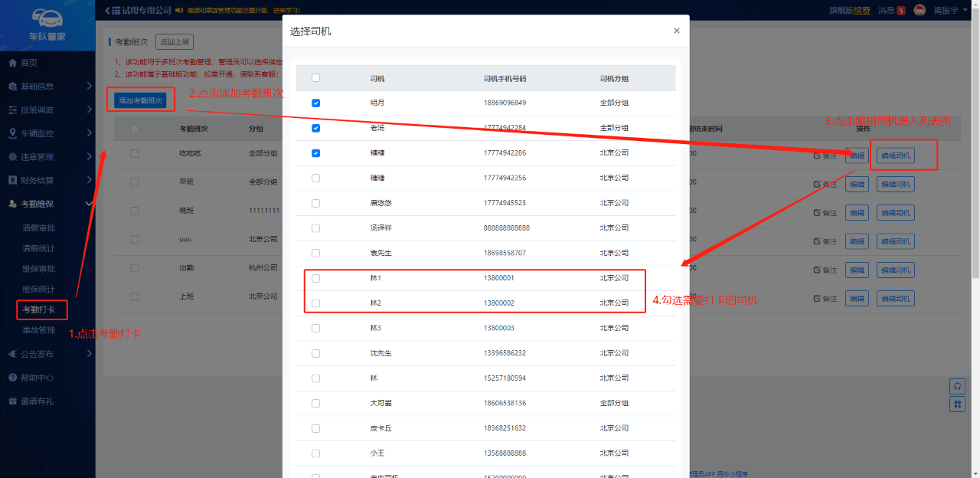Click the sidebar collapse icon beside 试用专用公司
The width and height of the screenshot is (980, 478).
point(112,11)
